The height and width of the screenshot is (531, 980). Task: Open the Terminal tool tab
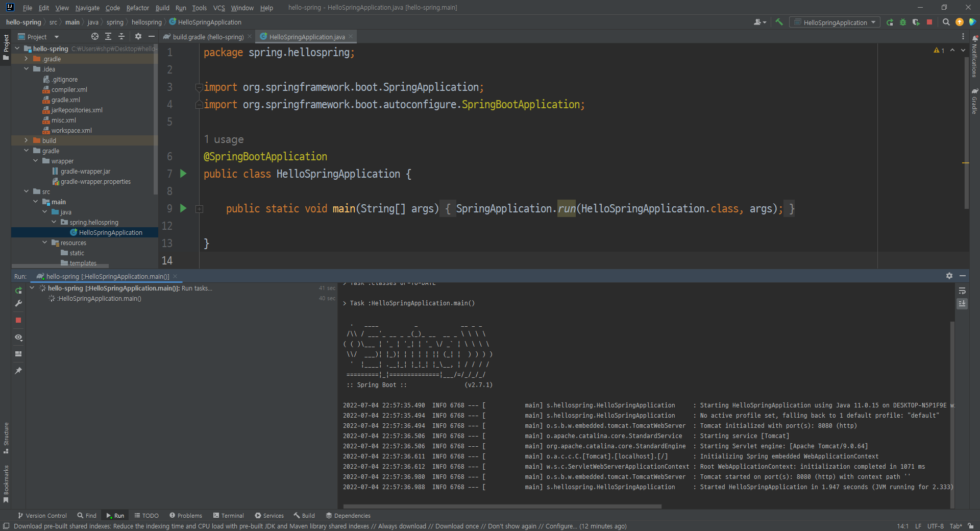click(x=228, y=516)
